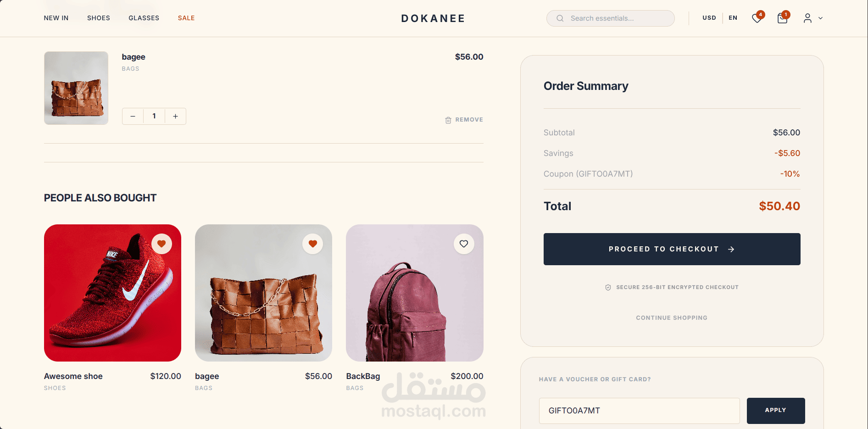Open the wishlist heart icon in header

point(757,18)
